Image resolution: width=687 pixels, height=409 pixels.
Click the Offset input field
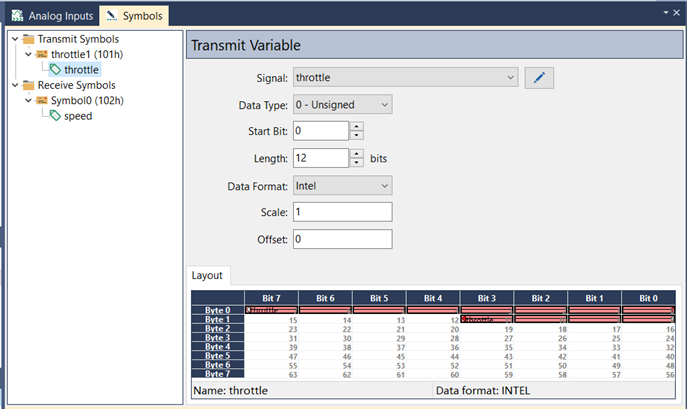(x=343, y=239)
